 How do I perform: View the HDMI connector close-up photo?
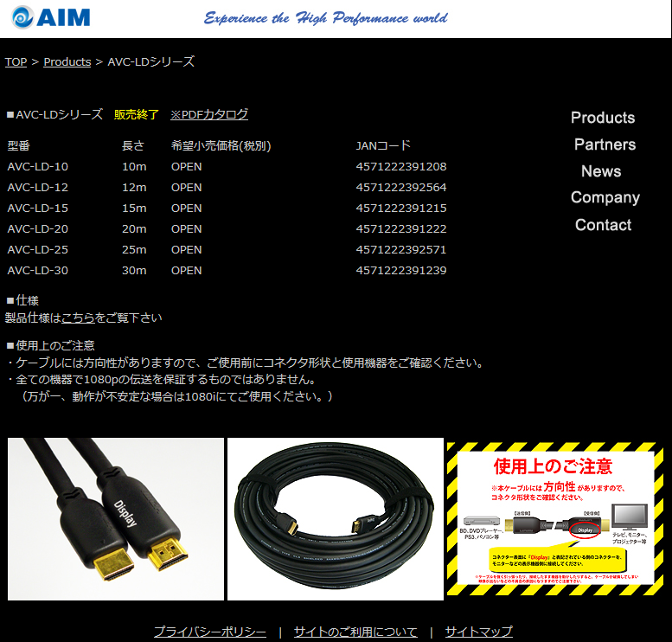(x=116, y=519)
